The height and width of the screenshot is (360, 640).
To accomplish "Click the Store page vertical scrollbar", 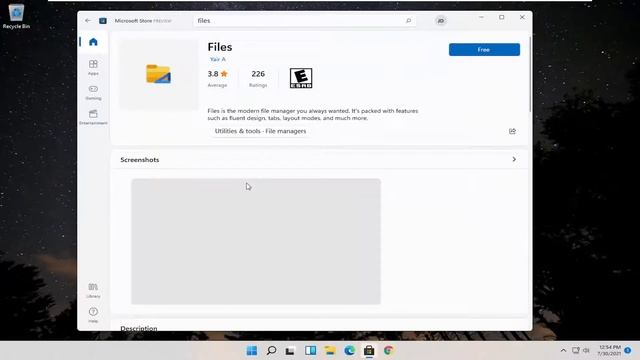I will pos(530,73).
